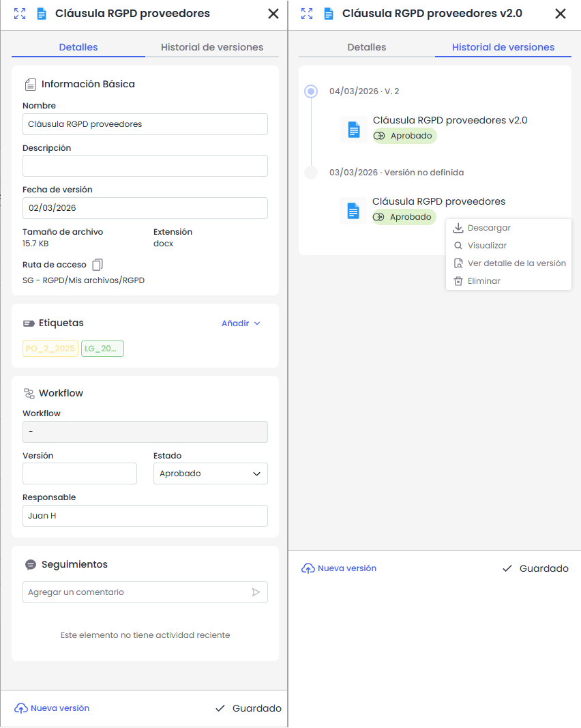The width and height of the screenshot is (581, 728).
Task: Expand the Añadir tags dropdown
Action: (241, 323)
